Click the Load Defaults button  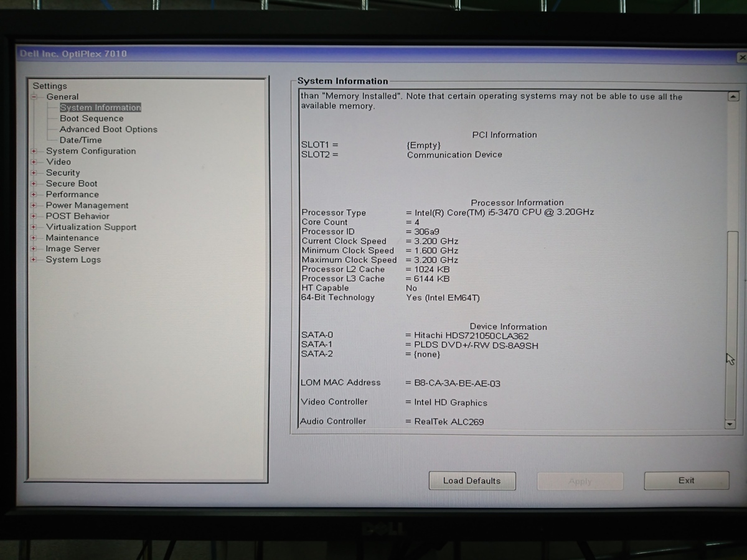click(x=472, y=480)
